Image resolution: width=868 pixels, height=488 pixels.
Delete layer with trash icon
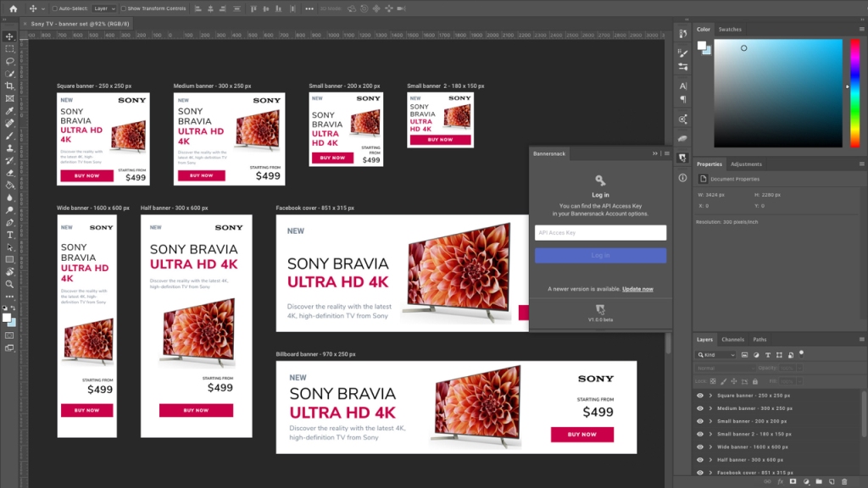tap(844, 482)
